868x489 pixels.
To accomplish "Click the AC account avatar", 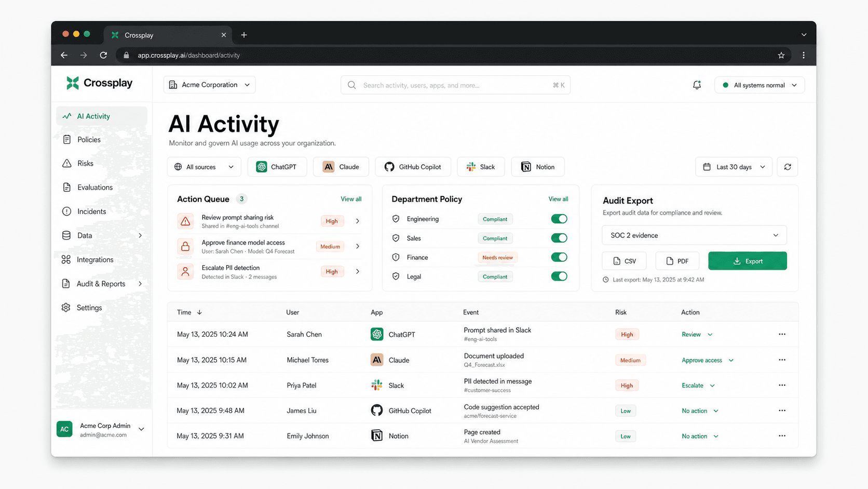I will pos(64,429).
